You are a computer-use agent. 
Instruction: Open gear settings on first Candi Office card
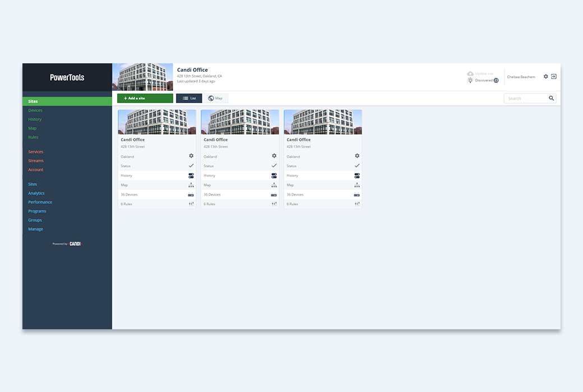point(191,156)
